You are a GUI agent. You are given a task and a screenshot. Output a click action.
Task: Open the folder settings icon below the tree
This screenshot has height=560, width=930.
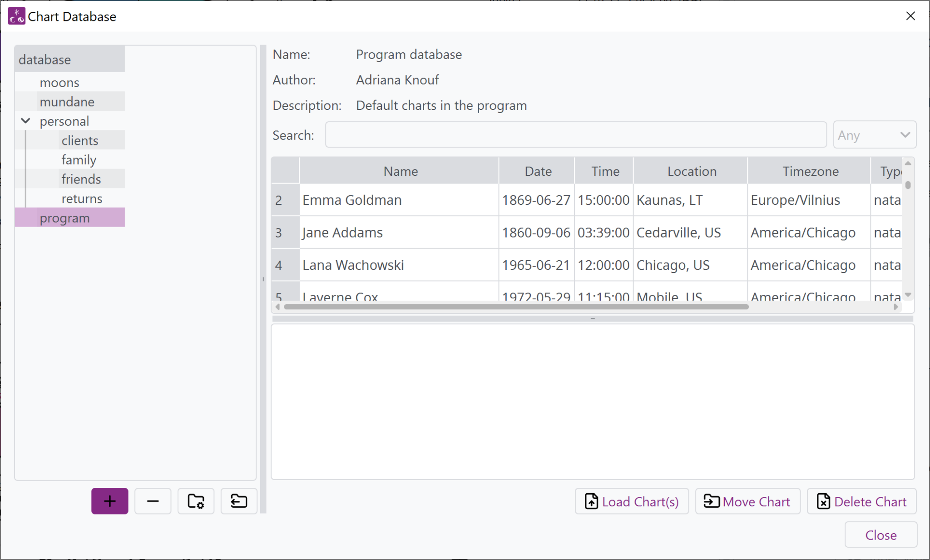click(x=195, y=501)
